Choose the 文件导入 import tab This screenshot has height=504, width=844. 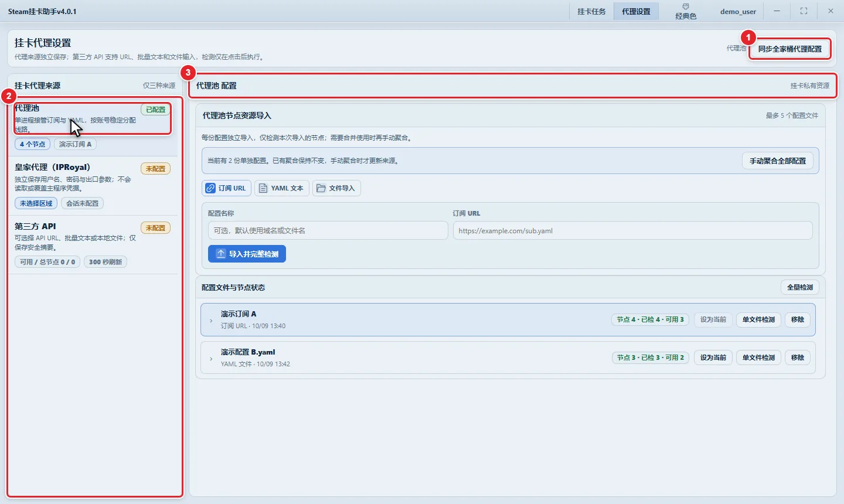pos(336,188)
